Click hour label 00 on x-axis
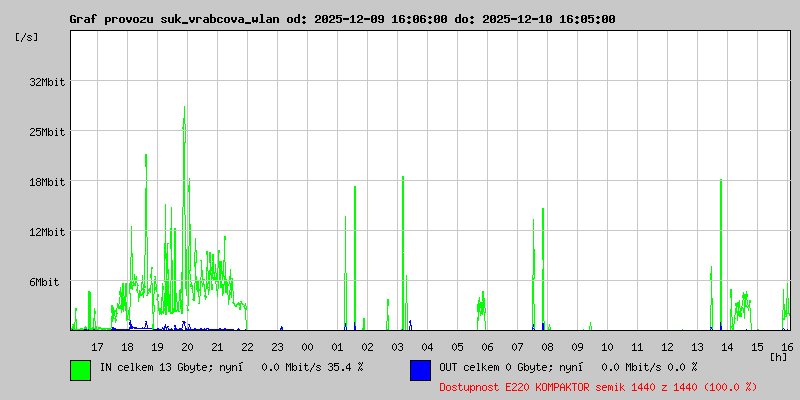This screenshot has width=800, height=400. tap(307, 347)
